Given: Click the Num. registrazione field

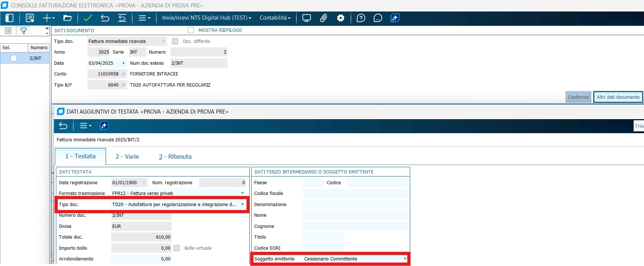Looking at the screenshot, I should [x=223, y=183].
